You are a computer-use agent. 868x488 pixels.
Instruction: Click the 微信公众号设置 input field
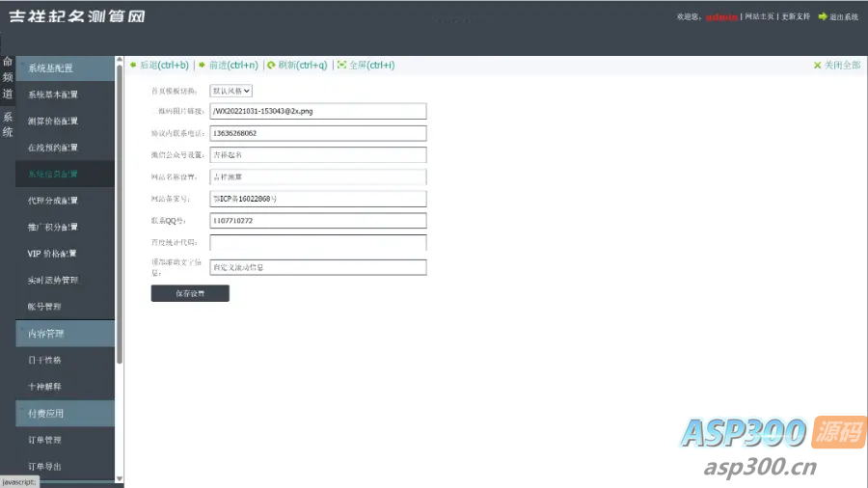[x=318, y=155]
